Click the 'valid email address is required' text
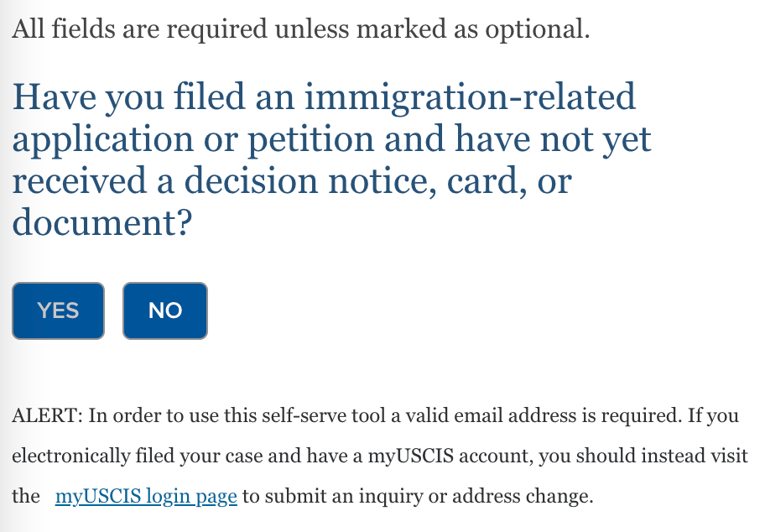The width and height of the screenshot is (765, 532). click(x=543, y=415)
